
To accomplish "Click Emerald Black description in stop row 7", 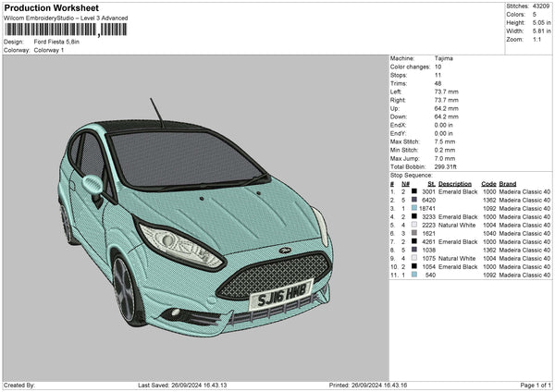I will click(x=458, y=241).
